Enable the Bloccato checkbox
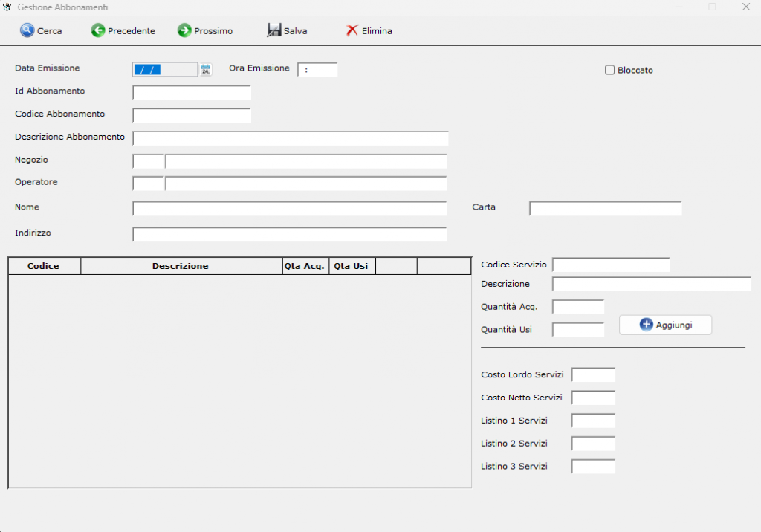 (x=610, y=70)
